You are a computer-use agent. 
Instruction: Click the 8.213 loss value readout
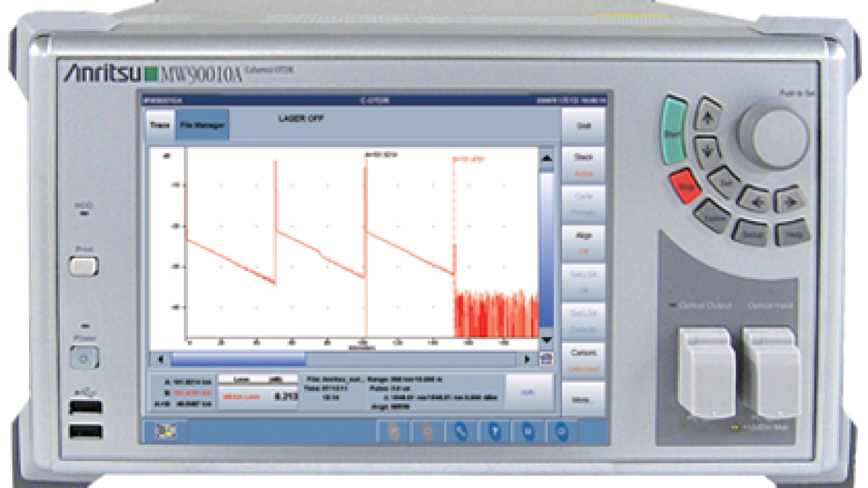click(x=286, y=397)
